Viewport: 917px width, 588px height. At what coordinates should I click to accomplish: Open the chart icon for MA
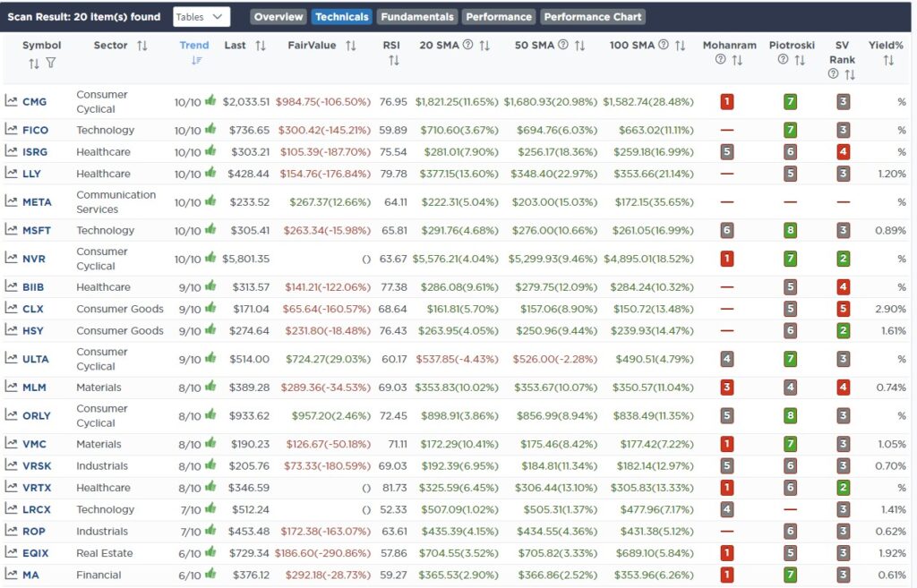(11, 574)
